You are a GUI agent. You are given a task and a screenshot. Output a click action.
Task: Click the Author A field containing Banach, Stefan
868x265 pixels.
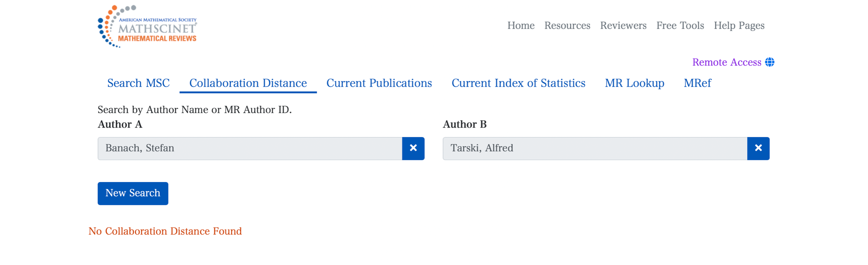(249, 148)
